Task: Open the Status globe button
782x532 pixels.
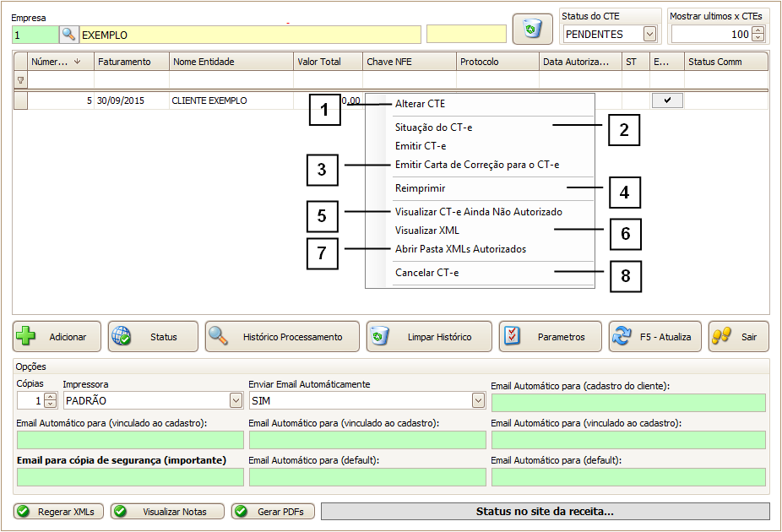Action: click(x=153, y=337)
